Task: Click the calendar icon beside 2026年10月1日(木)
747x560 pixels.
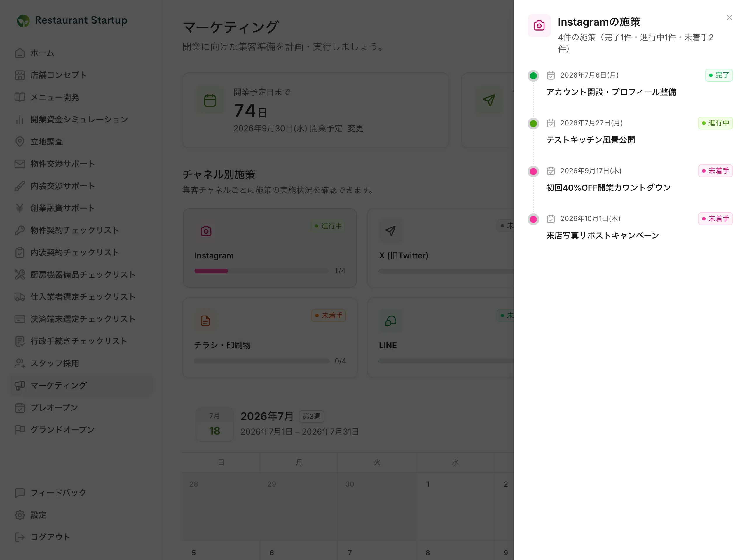Action: (x=551, y=219)
